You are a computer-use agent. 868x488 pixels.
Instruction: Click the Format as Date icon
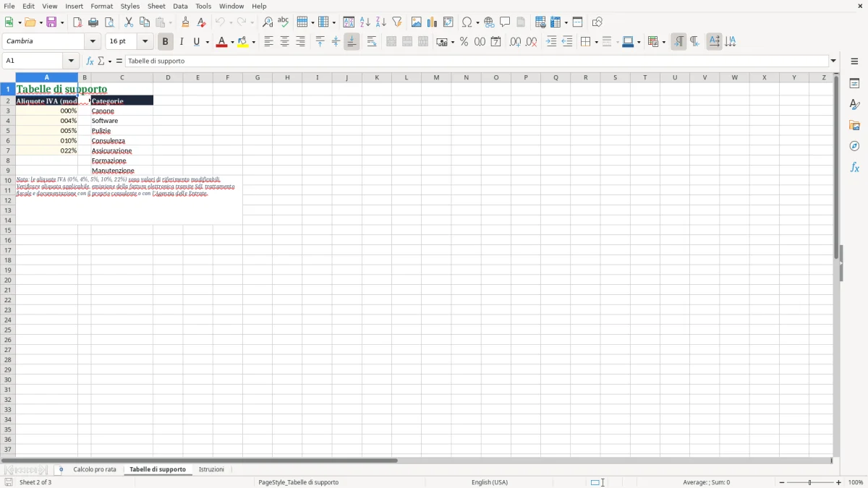(496, 42)
